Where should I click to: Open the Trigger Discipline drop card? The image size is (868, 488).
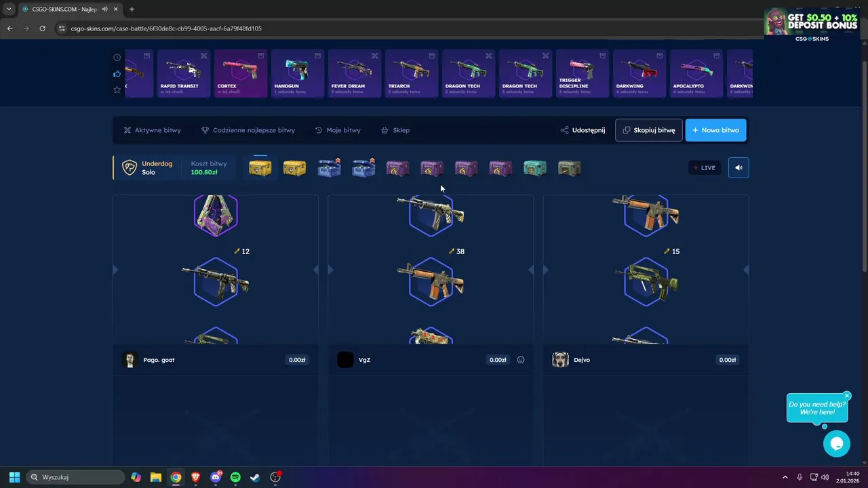coord(583,73)
